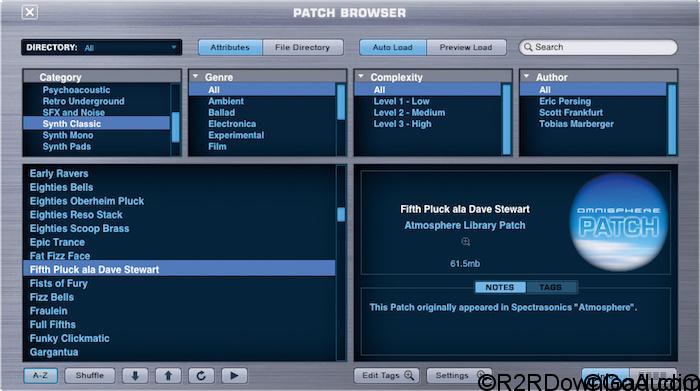The height and width of the screenshot is (391, 700).
Task: Open the TAGS tab
Action: click(x=551, y=287)
